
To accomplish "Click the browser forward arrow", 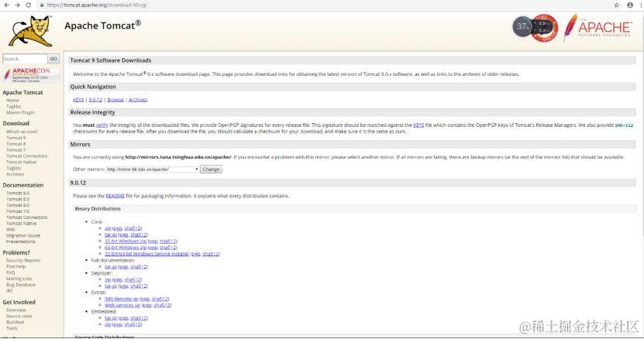I will pos(17,5).
